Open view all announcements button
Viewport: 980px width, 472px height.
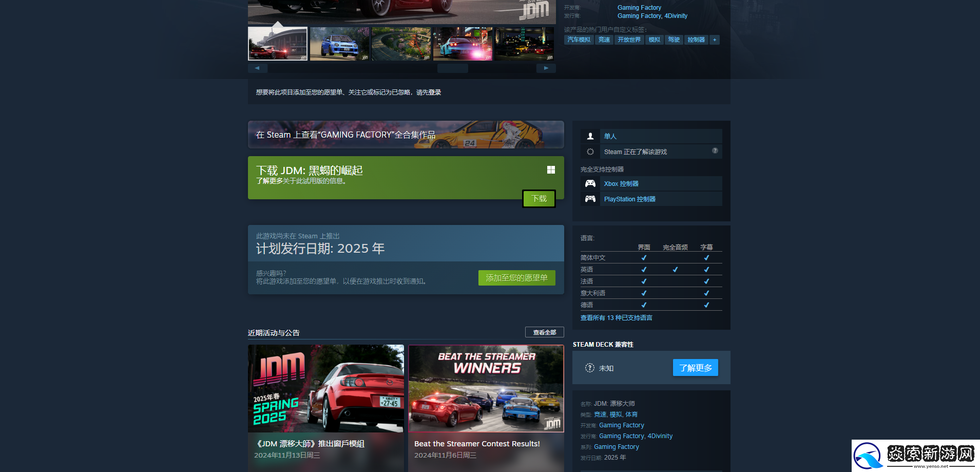point(544,332)
